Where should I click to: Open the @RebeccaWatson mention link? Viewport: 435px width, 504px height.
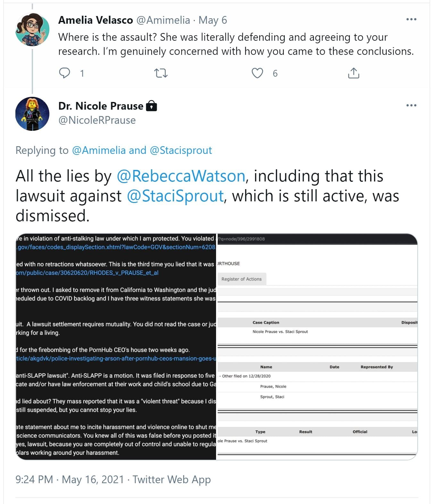tap(181, 176)
